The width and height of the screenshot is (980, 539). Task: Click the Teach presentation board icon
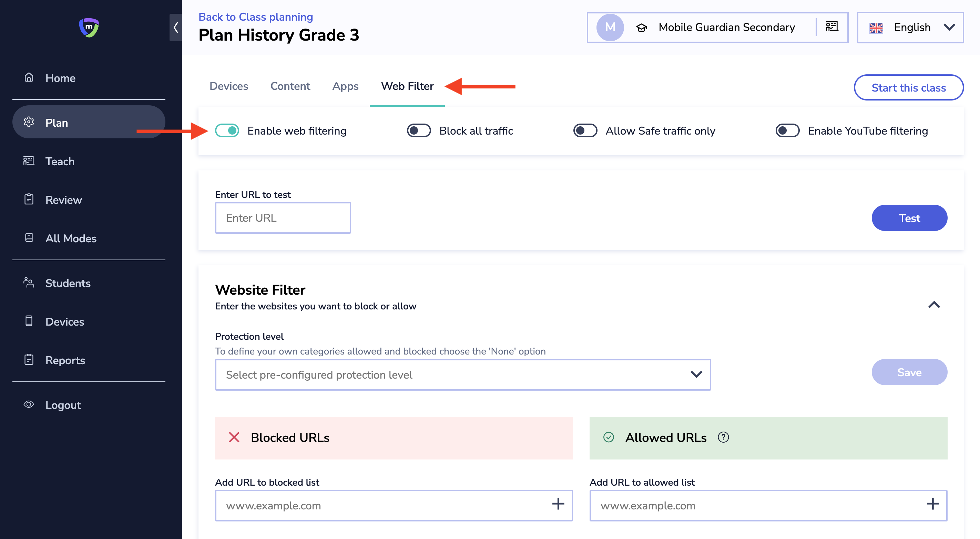(29, 161)
